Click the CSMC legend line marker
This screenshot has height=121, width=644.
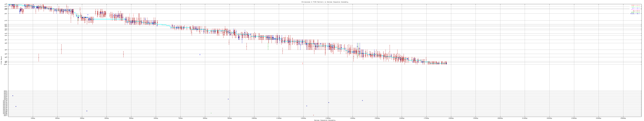638,5
